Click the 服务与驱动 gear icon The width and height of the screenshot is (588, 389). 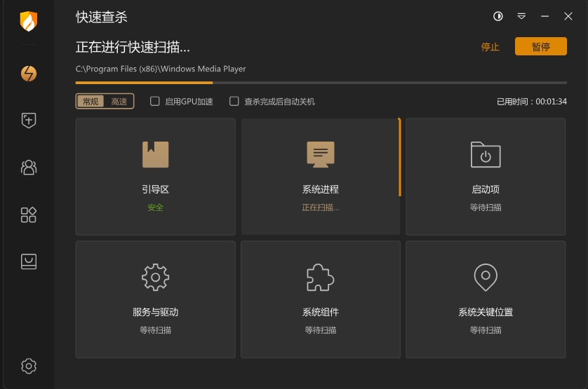click(x=155, y=278)
